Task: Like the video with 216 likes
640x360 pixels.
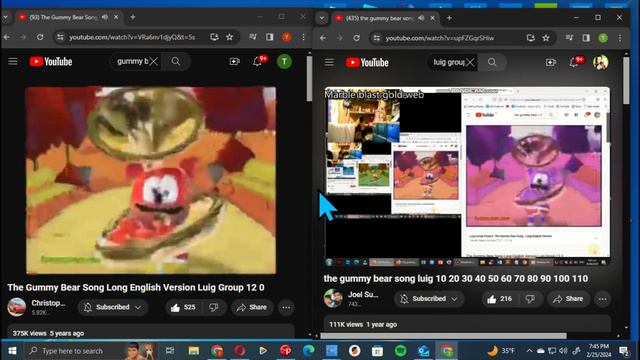Action: pos(500,299)
